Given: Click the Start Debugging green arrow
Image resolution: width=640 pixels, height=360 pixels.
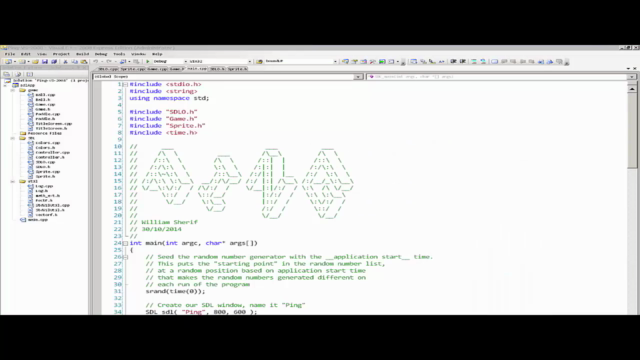Looking at the screenshot, I should (148, 62).
